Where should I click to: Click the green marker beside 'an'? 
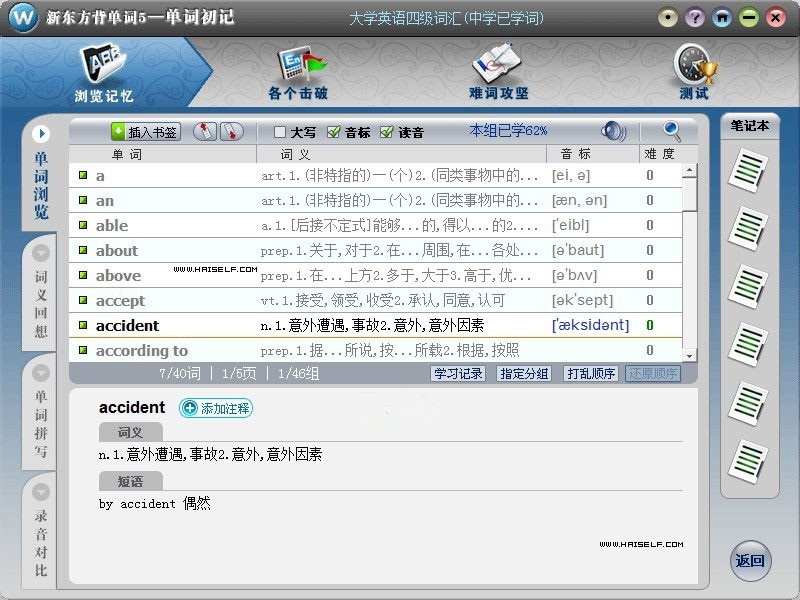(x=83, y=200)
